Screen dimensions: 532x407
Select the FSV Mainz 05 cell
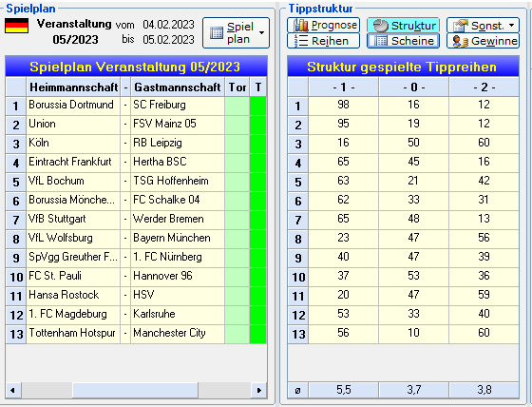pyautogui.click(x=178, y=125)
